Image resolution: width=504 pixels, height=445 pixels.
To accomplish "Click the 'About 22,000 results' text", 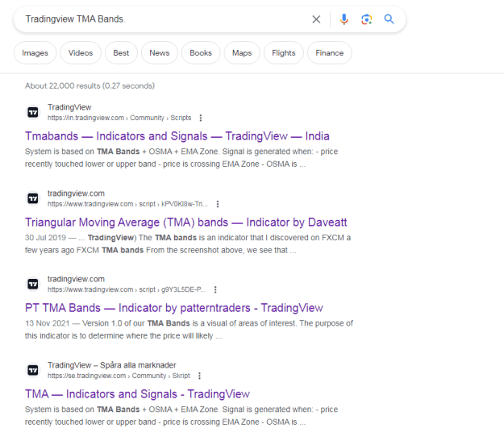I will [x=90, y=85].
